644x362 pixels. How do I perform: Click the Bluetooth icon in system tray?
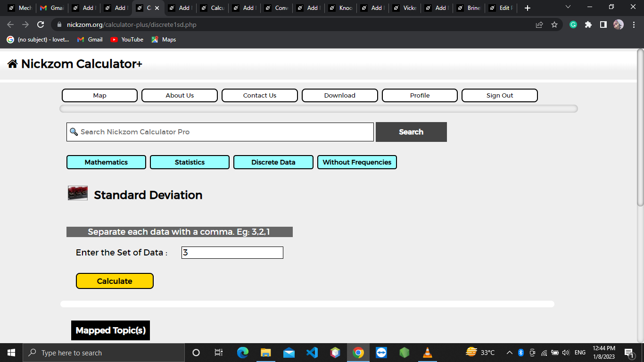pyautogui.click(x=521, y=353)
